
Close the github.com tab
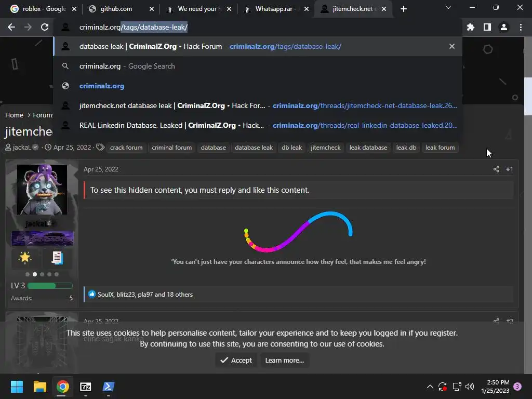pyautogui.click(x=152, y=9)
